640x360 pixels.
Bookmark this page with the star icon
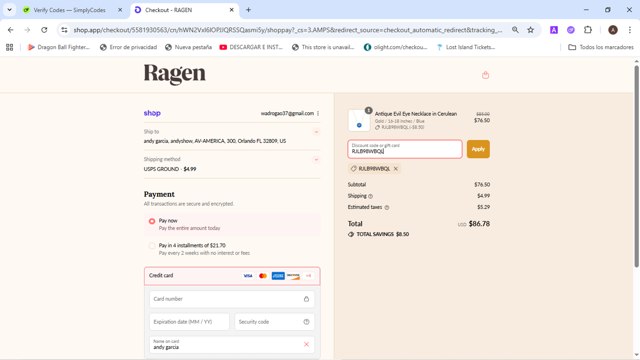(531, 30)
